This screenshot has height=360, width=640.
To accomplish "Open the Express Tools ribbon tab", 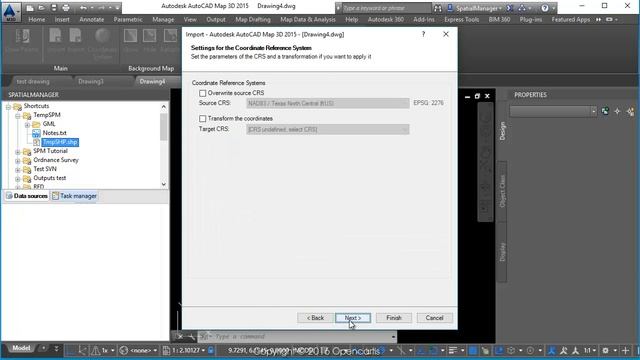I will [x=462, y=20].
